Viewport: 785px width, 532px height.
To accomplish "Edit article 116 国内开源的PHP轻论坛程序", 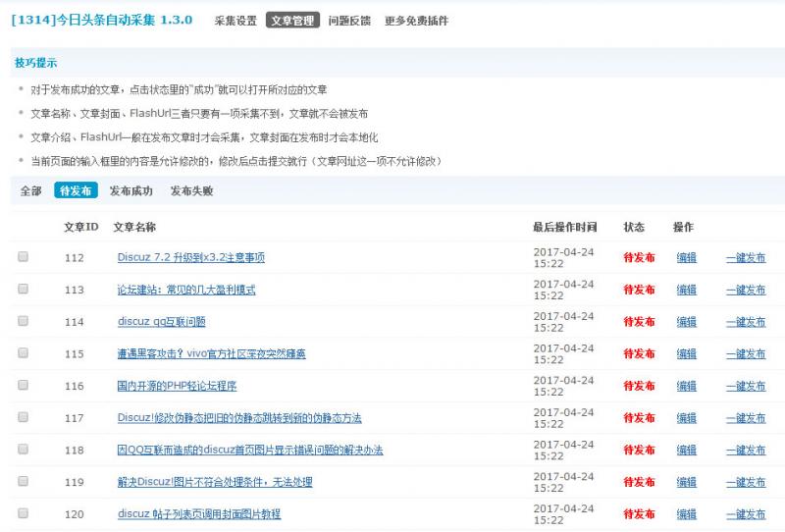I will coord(686,386).
